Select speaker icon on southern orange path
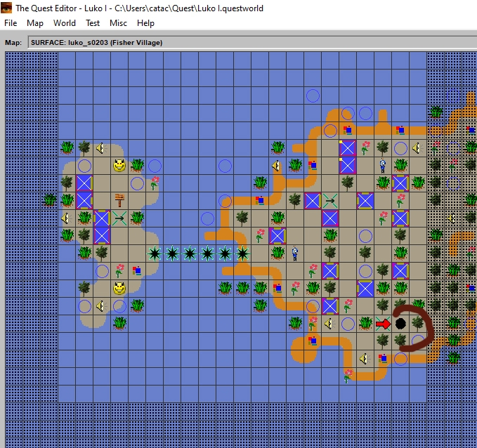This screenshot has width=477, height=448. pyautogui.click(x=365, y=359)
